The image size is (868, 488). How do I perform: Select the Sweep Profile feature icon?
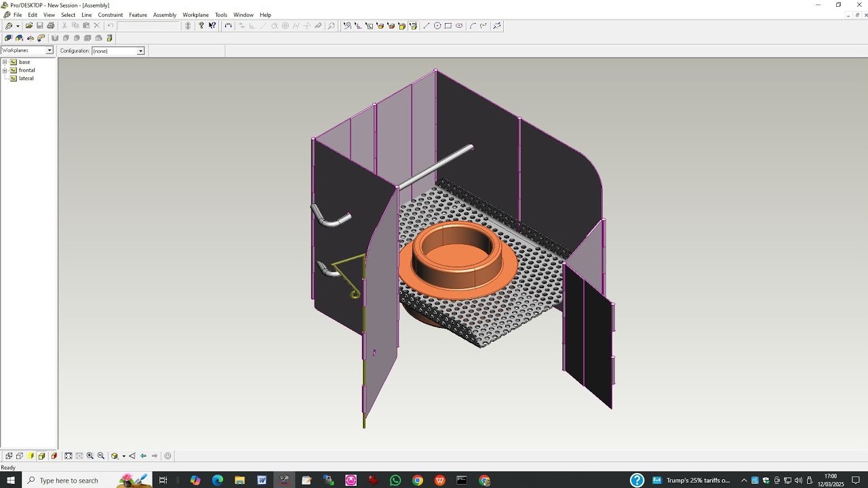[41, 38]
